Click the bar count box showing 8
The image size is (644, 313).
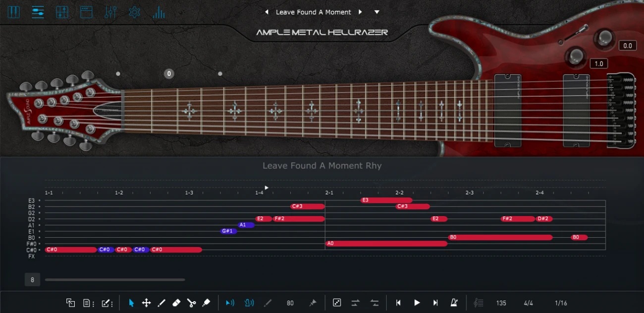(x=32, y=280)
